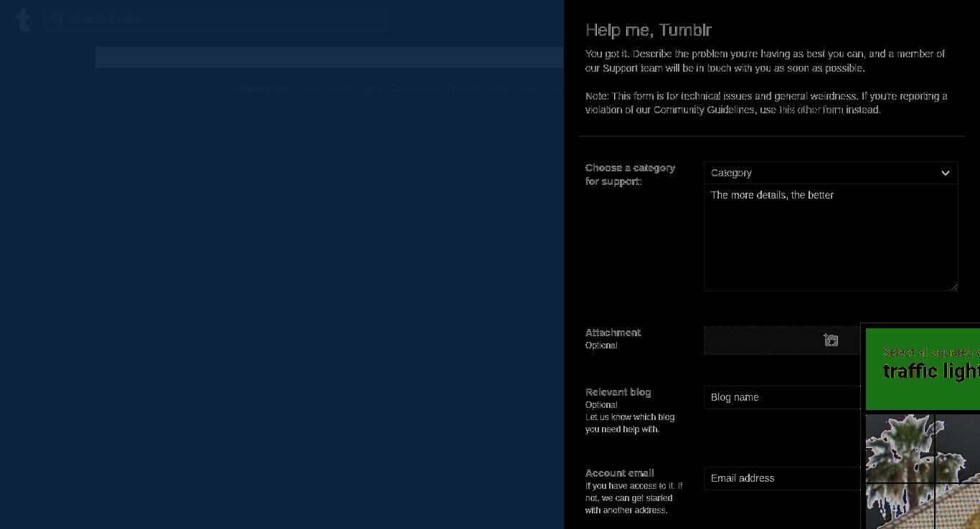
Task: Open the About footer link
Action: (x=339, y=89)
